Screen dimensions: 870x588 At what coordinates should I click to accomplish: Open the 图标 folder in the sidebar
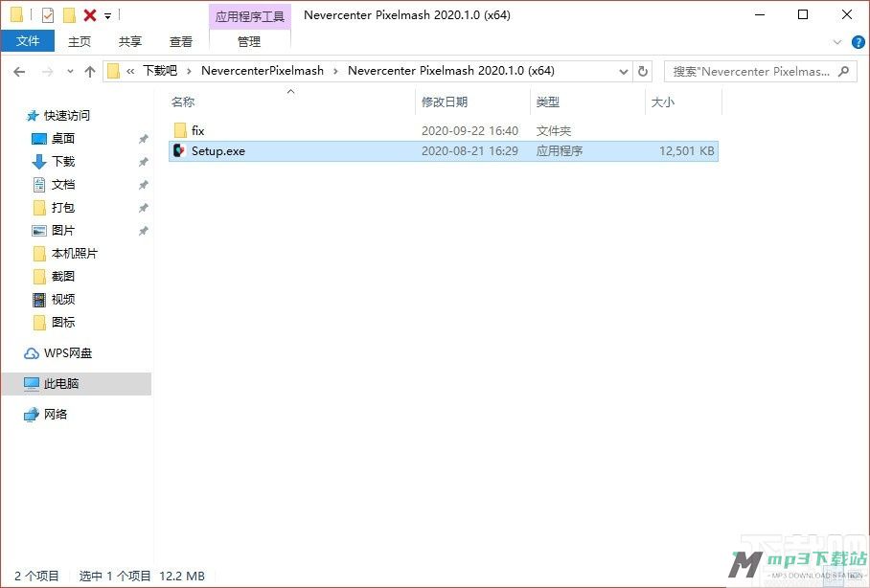coord(63,323)
